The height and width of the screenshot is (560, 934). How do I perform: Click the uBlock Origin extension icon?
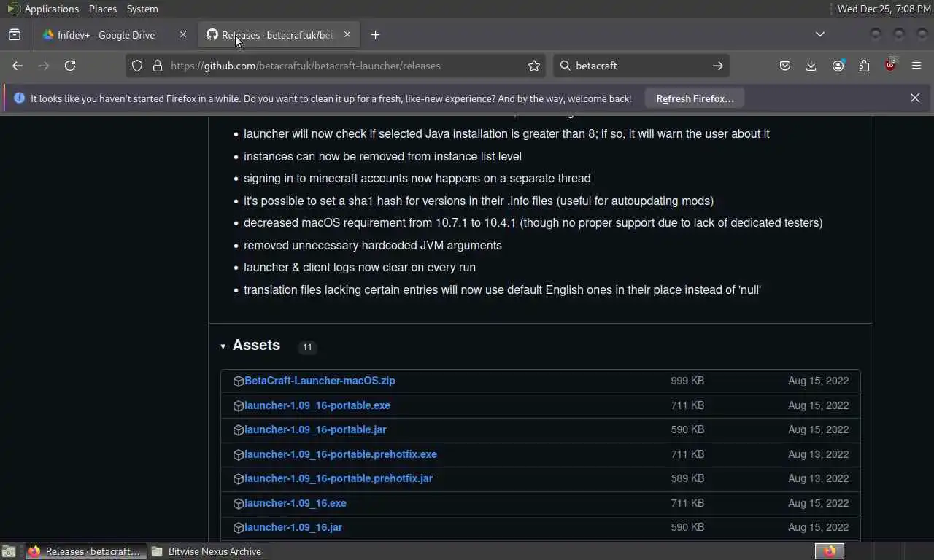(x=890, y=66)
